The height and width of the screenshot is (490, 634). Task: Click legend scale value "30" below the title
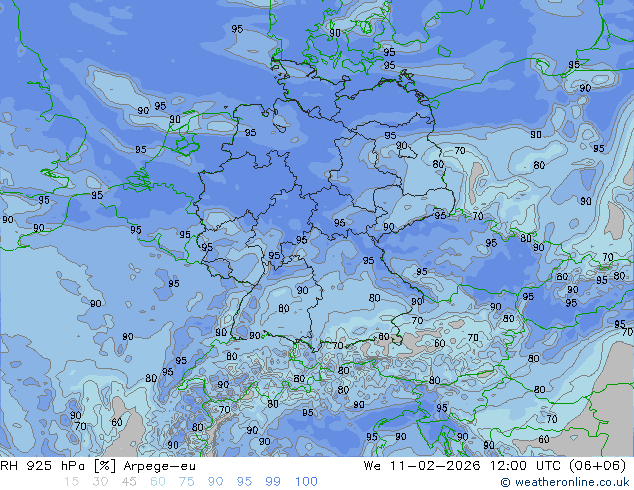point(100,482)
